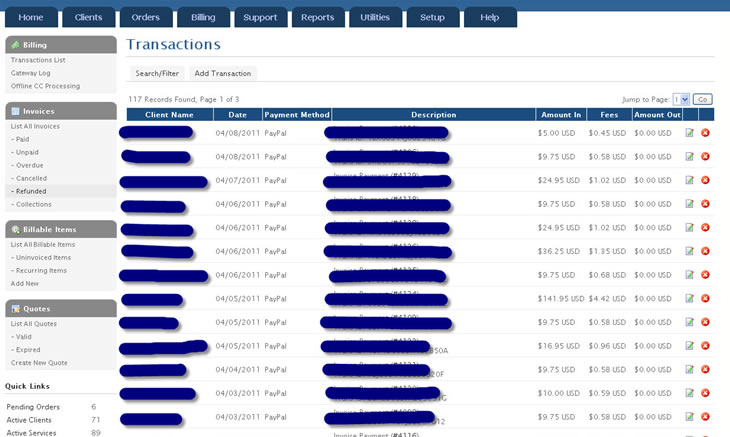Edit the 04/04/2011 transaction
The image size is (730, 437).
point(689,369)
